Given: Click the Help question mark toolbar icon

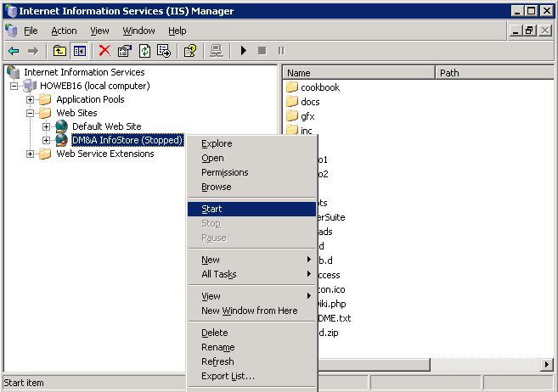Looking at the screenshot, I should (190, 51).
